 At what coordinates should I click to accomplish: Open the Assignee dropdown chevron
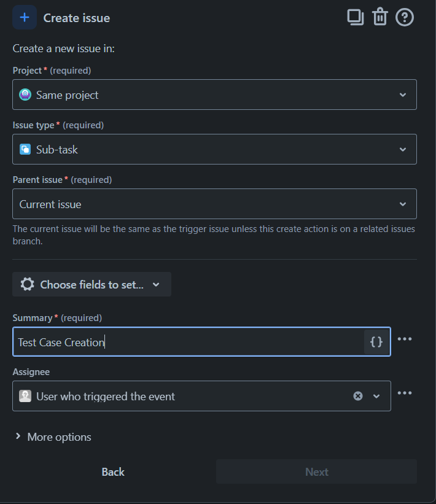(376, 395)
